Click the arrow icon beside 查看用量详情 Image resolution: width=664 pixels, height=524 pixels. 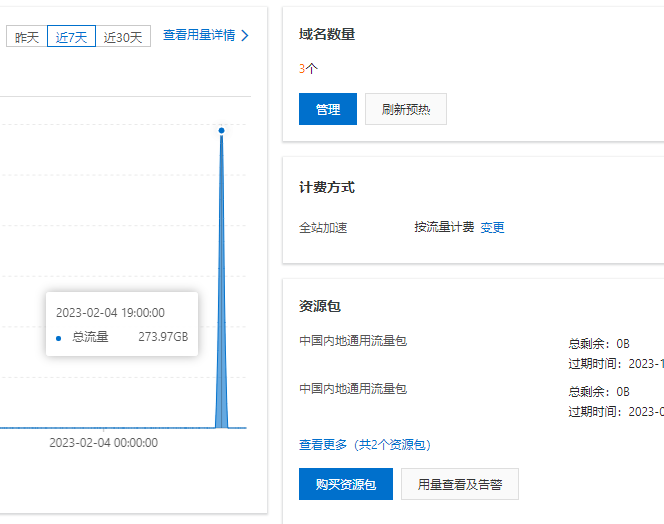pyautogui.click(x=245, y=36)
